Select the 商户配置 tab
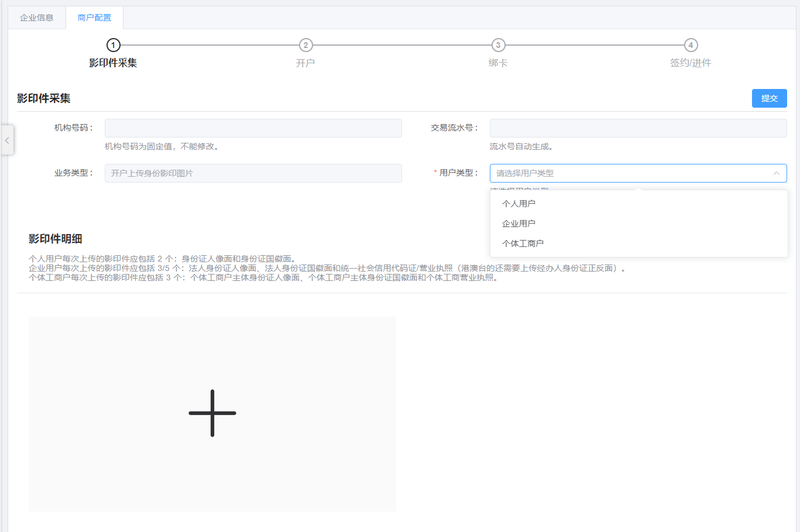The width and height of the screenshot is (800, 532). (94, 18)
